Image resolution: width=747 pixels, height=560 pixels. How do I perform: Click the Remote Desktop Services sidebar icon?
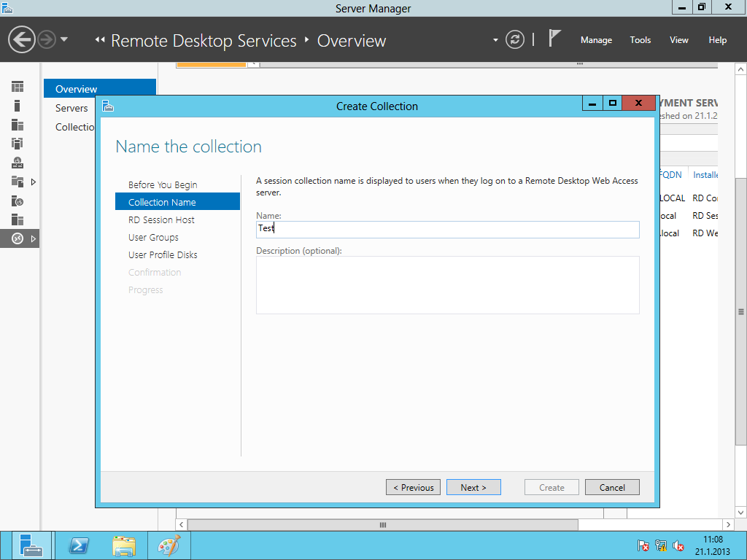click(x=18, y=238)
